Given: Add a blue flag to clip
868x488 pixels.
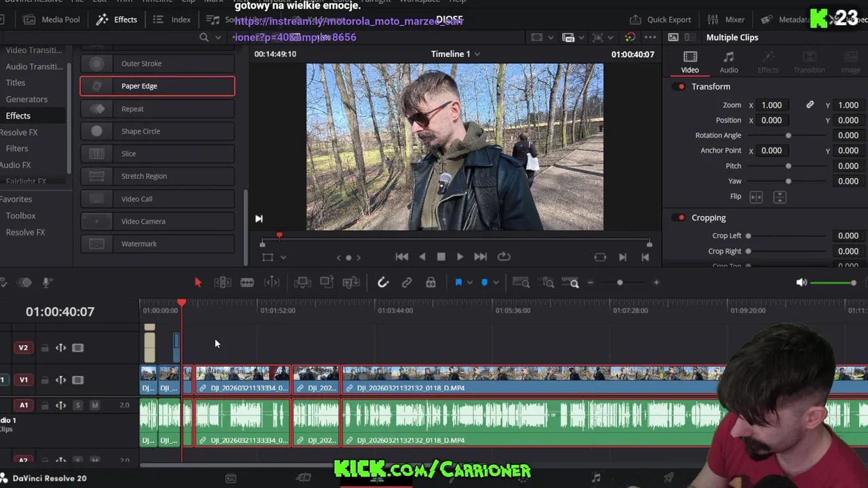Looking at the screenshot, I should [x=458, y=283].
